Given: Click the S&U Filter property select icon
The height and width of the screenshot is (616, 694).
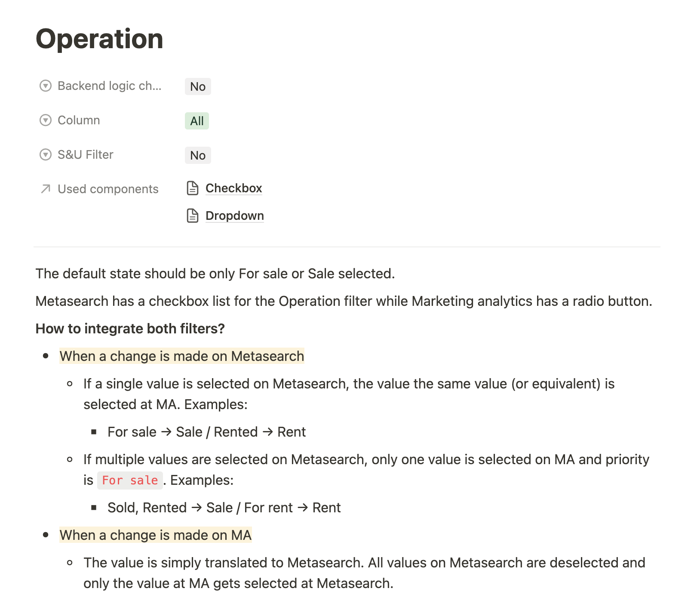Looking at the screenshot, I should tap(45, 155).
